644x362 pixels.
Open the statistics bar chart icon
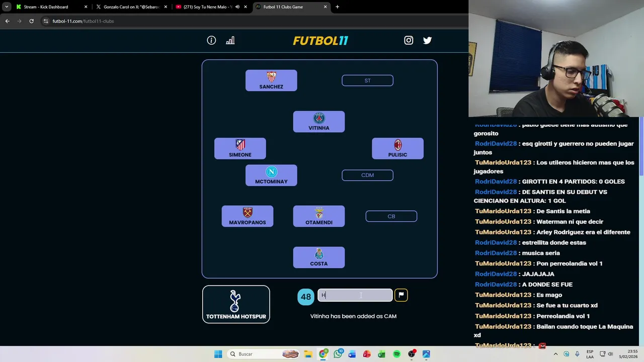(x=230, y=40)
